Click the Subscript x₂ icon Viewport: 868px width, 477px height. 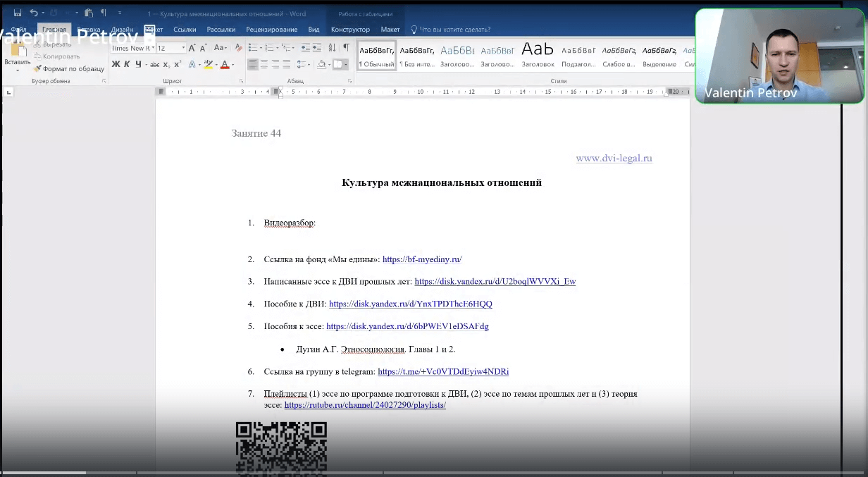coord(166,64)
